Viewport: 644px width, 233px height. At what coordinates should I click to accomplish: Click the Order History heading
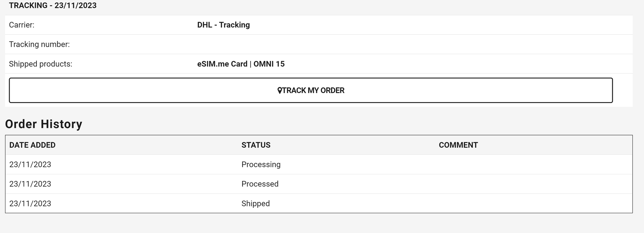[44, 124]
